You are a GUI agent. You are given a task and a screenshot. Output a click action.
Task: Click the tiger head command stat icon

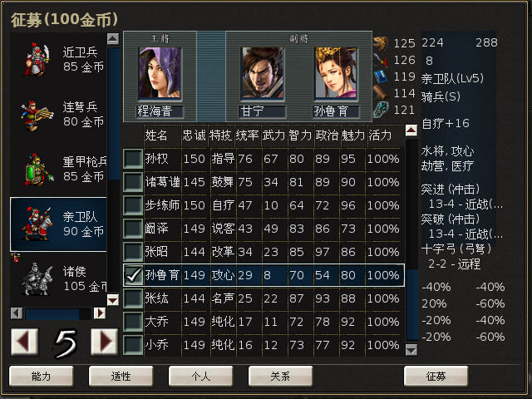(381, 43)
